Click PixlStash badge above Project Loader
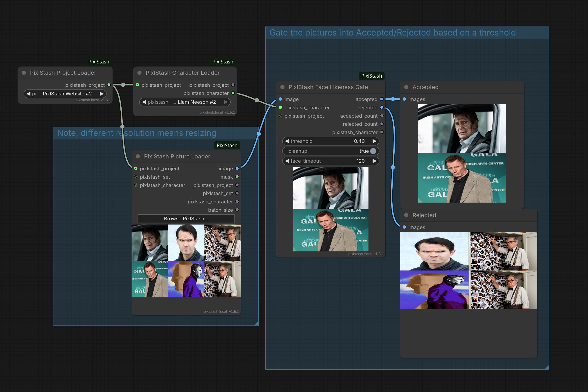The image size is (588, 392). 99,62
